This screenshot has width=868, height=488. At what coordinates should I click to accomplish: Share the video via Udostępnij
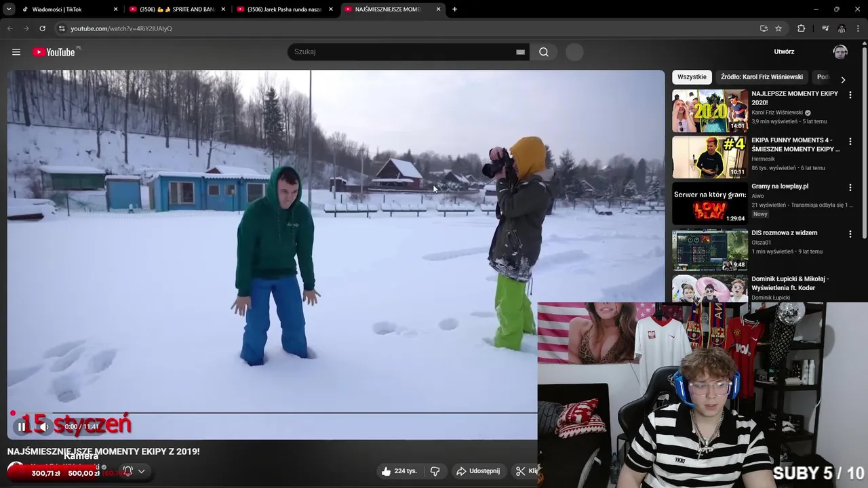478,471
